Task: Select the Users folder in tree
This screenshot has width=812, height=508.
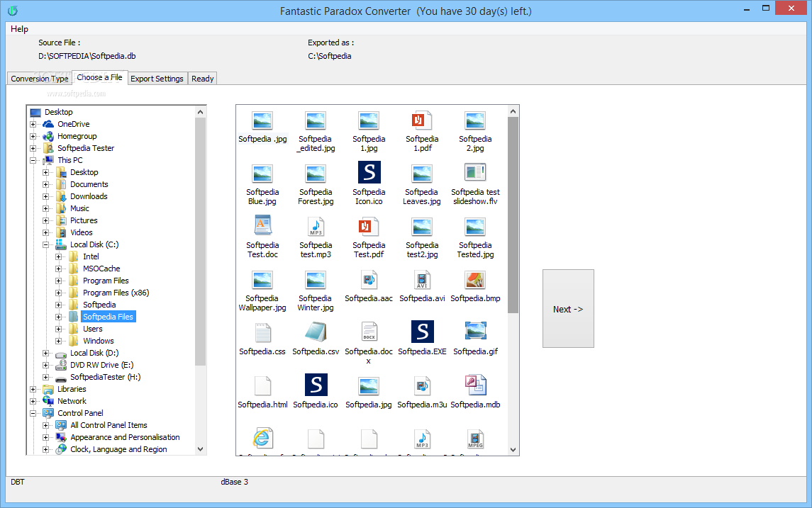Action: 93,329
